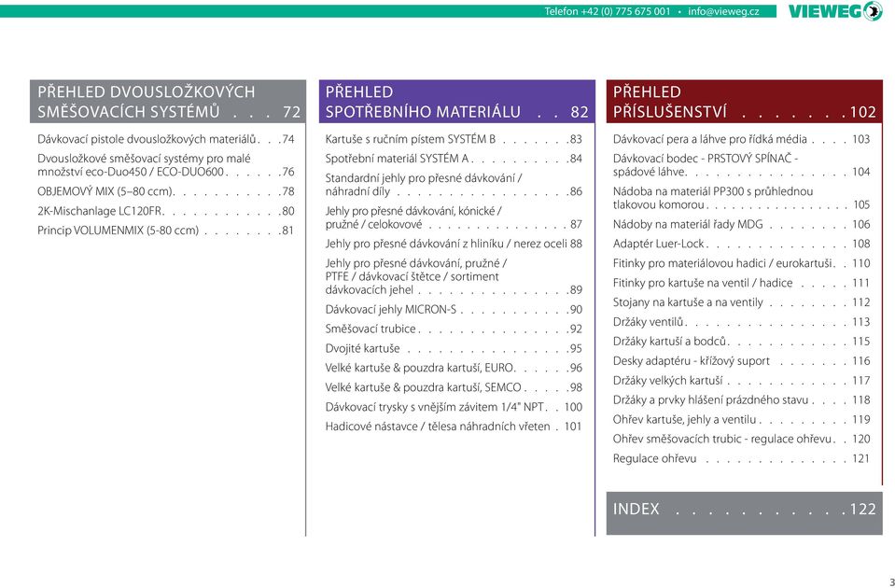Select 'Fitinky pro kartuše na ventil / hadice' entry
This screenshot has height=588, width=895.
(x=741, y=282)
